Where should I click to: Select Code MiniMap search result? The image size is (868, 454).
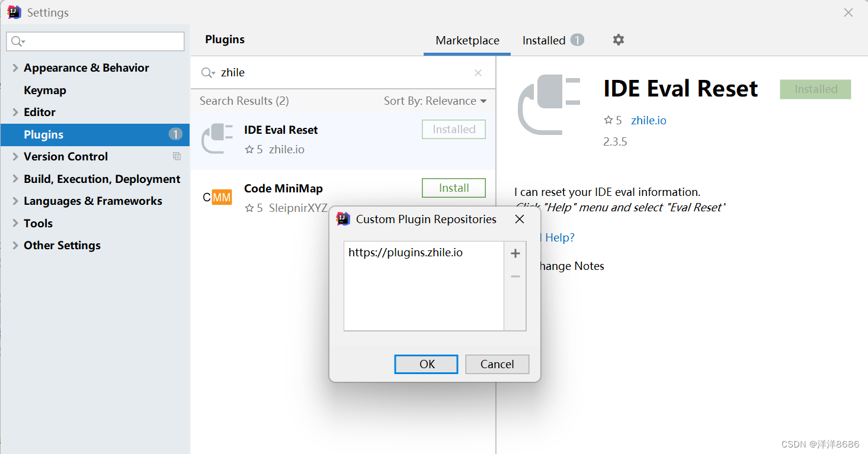343,199
